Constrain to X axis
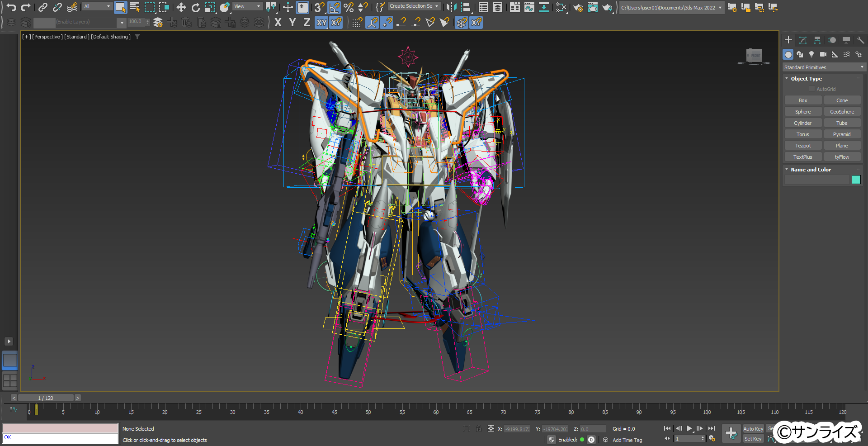Image resolution: width=868 pixels, height=446 pixels. pos(278,22)
